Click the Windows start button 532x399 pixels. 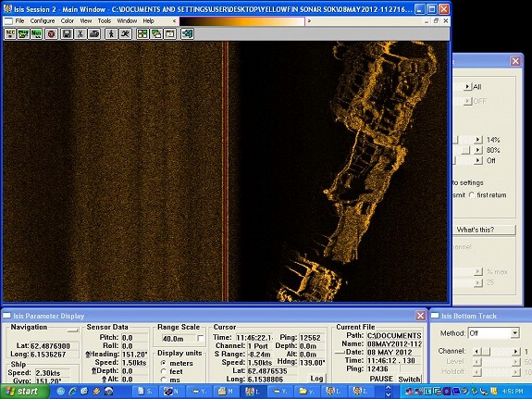pyautogui.click(x=24, y=392)
